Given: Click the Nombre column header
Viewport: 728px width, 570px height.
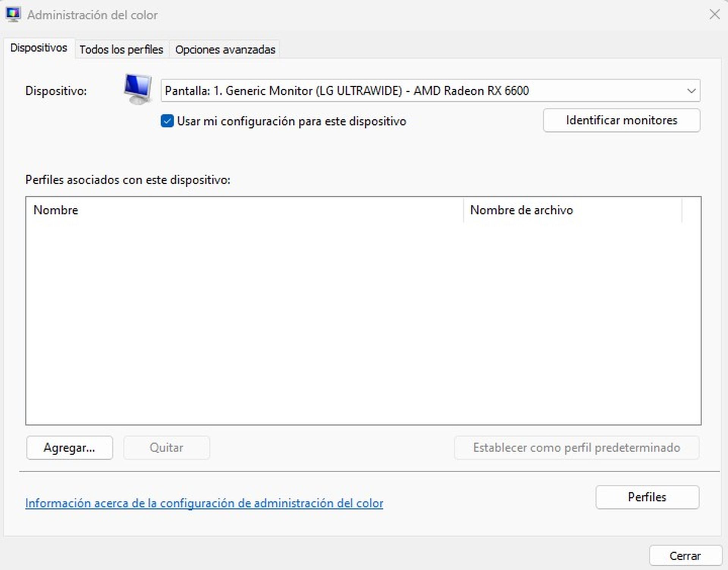Looking at the screenshot, I should click(x=56, y=210).
